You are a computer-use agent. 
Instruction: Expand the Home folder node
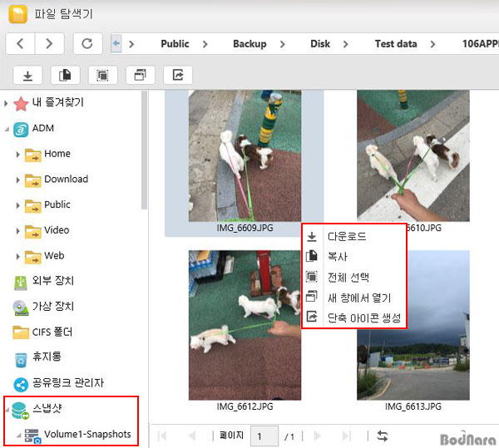click(17, 155)
